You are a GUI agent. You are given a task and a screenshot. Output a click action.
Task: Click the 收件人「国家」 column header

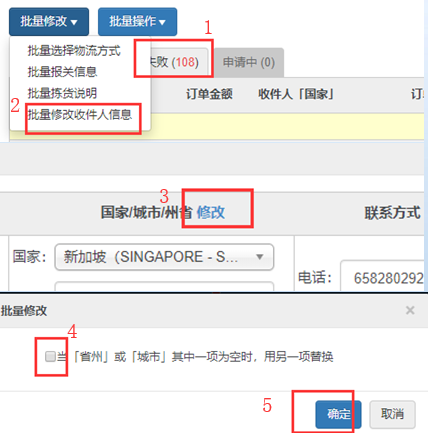296,94
